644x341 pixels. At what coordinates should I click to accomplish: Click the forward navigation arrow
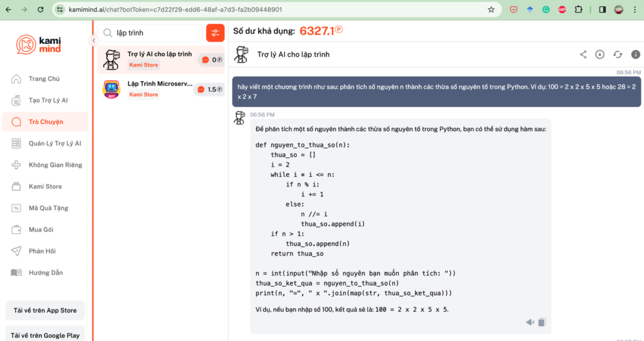[x=25, y=9]
